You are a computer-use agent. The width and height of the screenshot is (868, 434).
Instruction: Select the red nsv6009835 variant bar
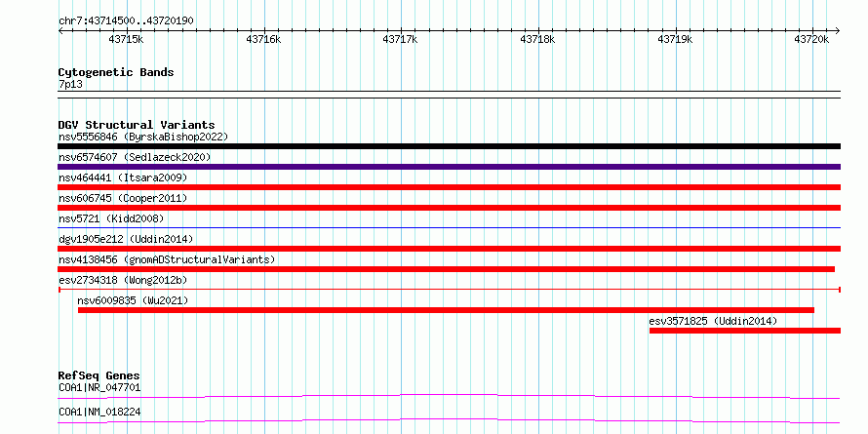coord(446,310)
